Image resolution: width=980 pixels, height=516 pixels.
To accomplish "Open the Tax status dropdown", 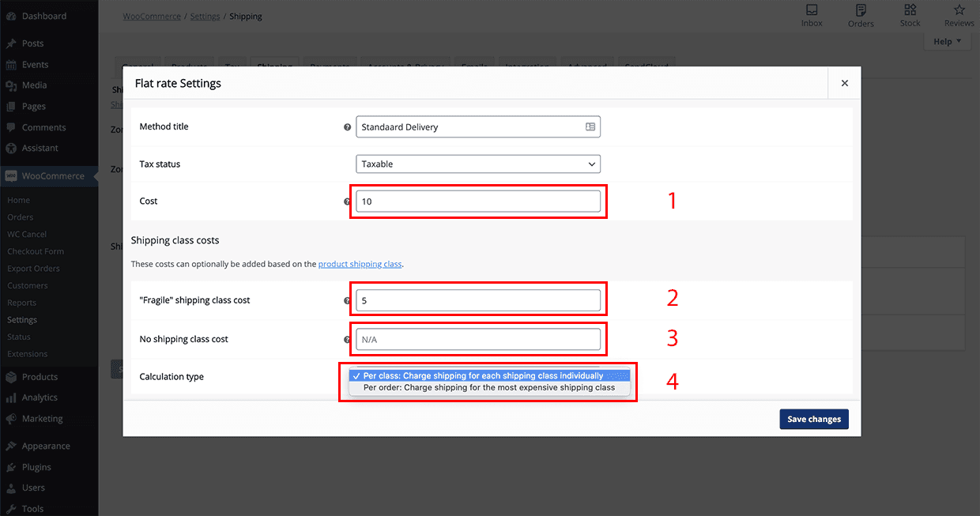I will tap(478, 164).
